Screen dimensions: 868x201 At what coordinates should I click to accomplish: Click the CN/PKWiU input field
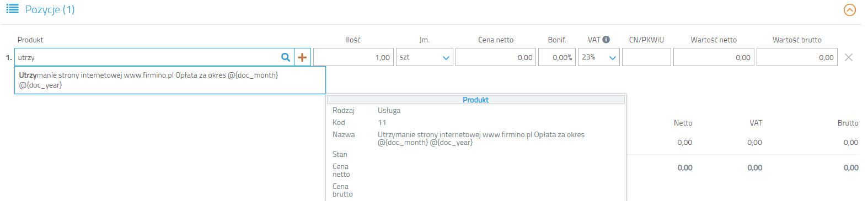[646, 57]
